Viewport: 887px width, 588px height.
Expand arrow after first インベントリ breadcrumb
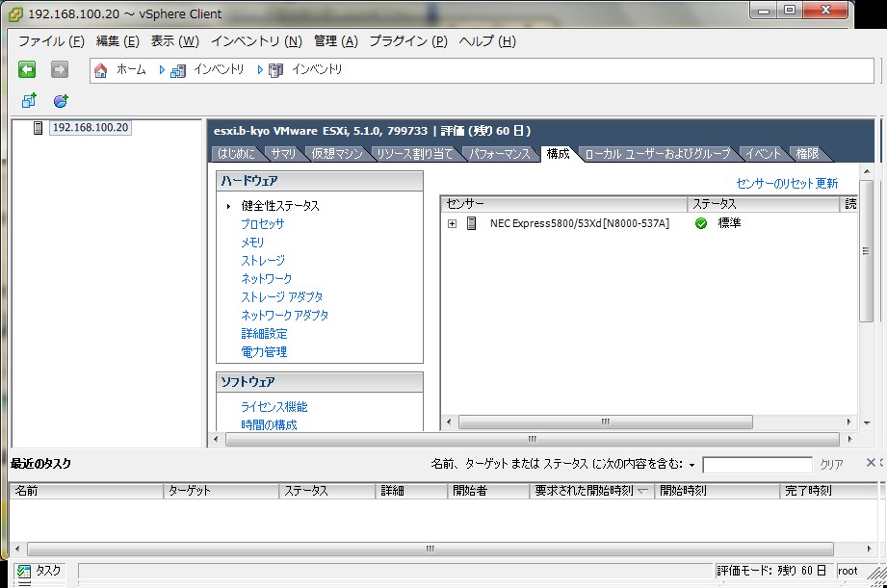point(260,70)
